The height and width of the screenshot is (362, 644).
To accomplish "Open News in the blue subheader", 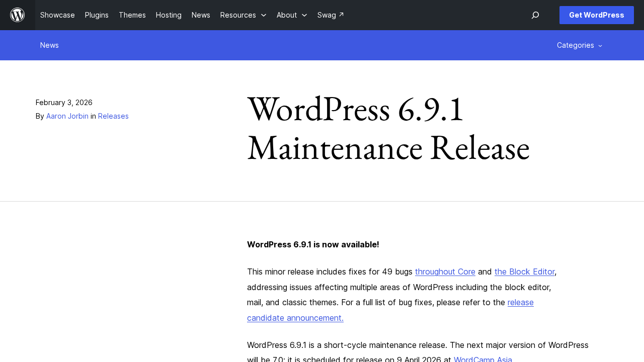I will point(49,45).
